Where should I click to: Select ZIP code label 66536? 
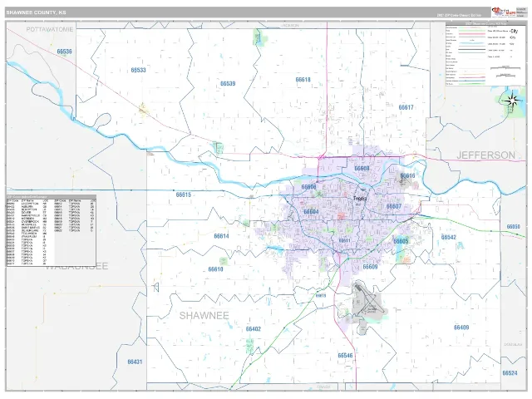click(65, 52)
